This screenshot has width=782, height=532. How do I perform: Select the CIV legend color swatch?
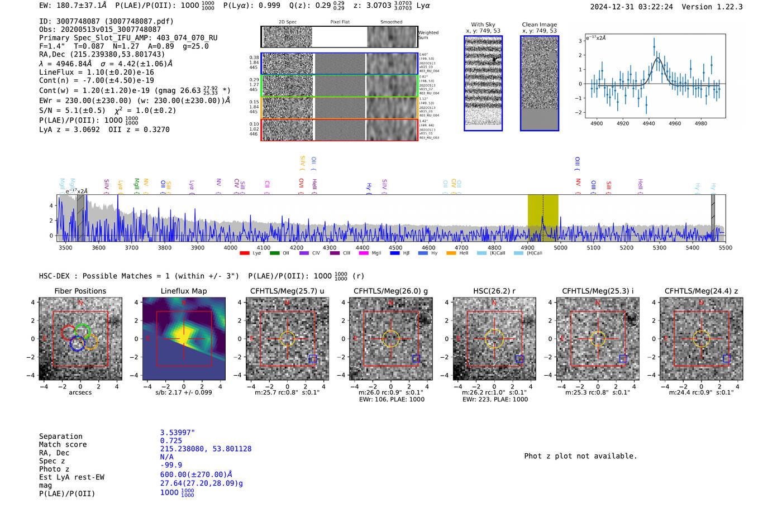[x=304, y=253]
